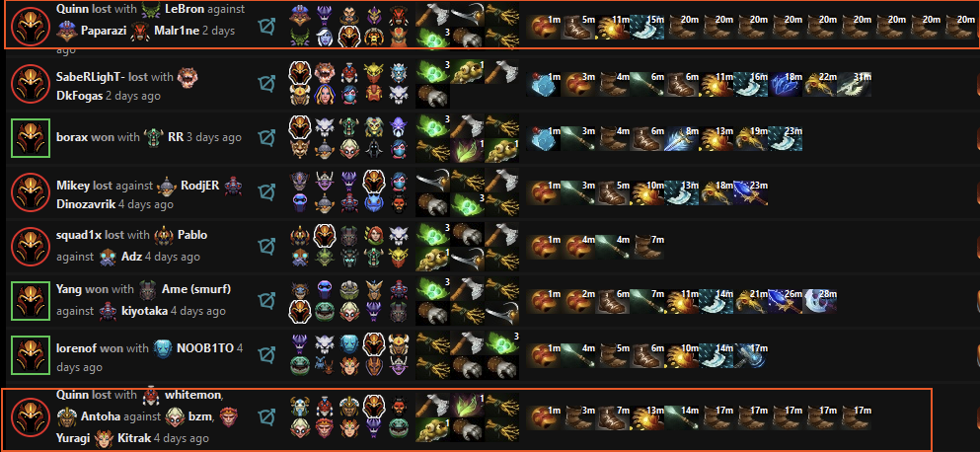Click the bow role icon in lorenof's row

267,354
